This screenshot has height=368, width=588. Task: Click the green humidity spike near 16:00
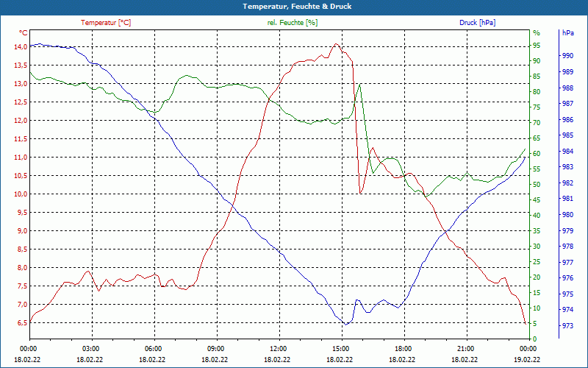[x=360, y=84]
